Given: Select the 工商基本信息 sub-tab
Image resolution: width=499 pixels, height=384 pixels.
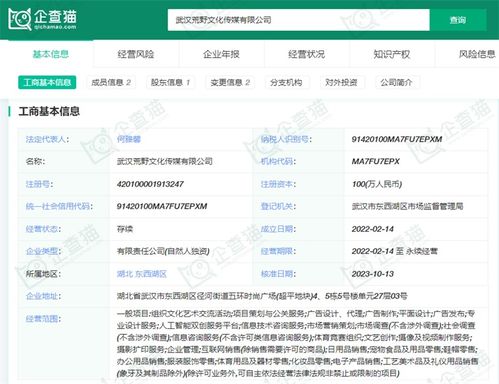Looking at the screenshot, I should (x=47, y=82).
